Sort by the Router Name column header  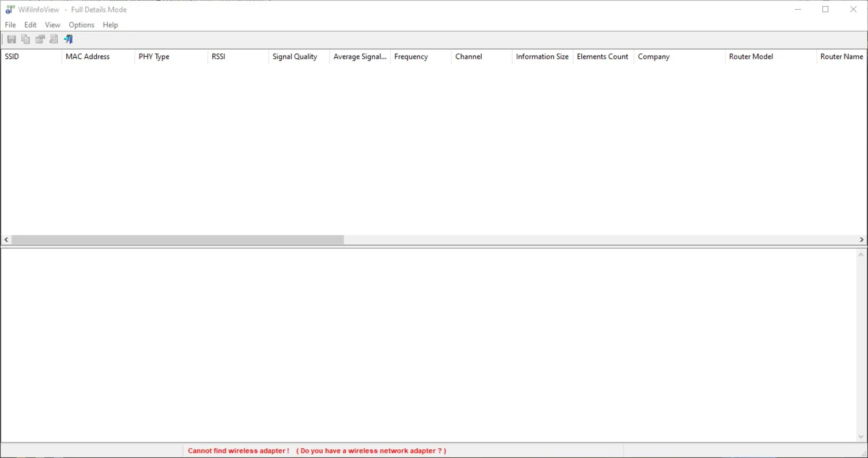pos(842,57)
